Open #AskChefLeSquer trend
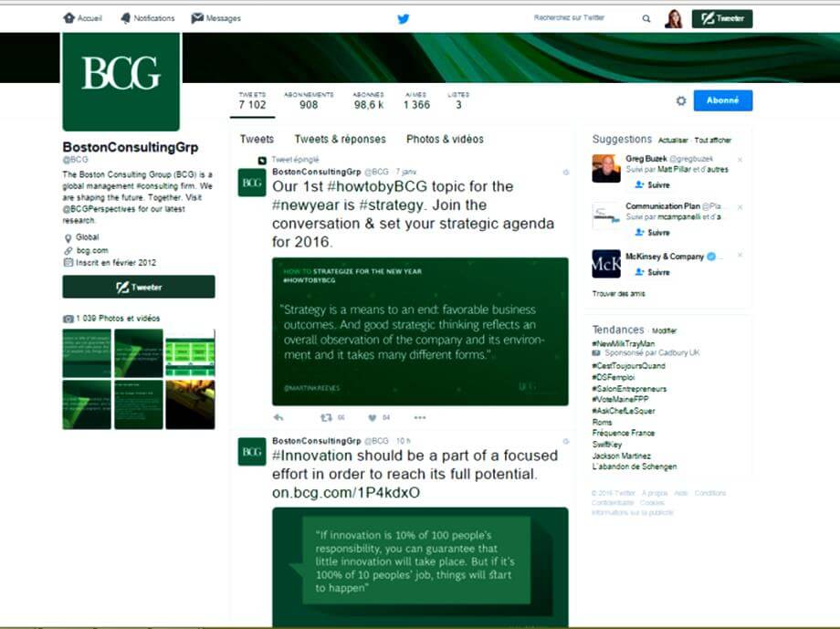This screenshot has width=840, height=629. 624,411
